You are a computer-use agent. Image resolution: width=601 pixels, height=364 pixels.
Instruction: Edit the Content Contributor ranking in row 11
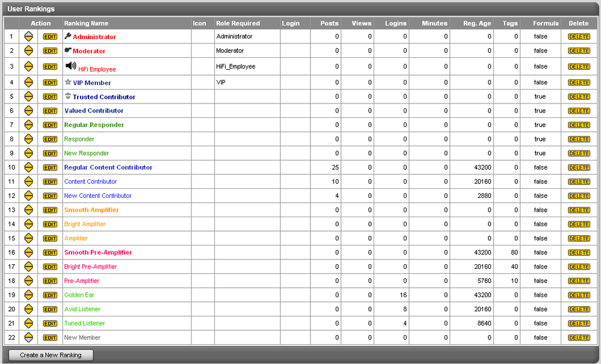pyautogui.click(x=50, y=182)
